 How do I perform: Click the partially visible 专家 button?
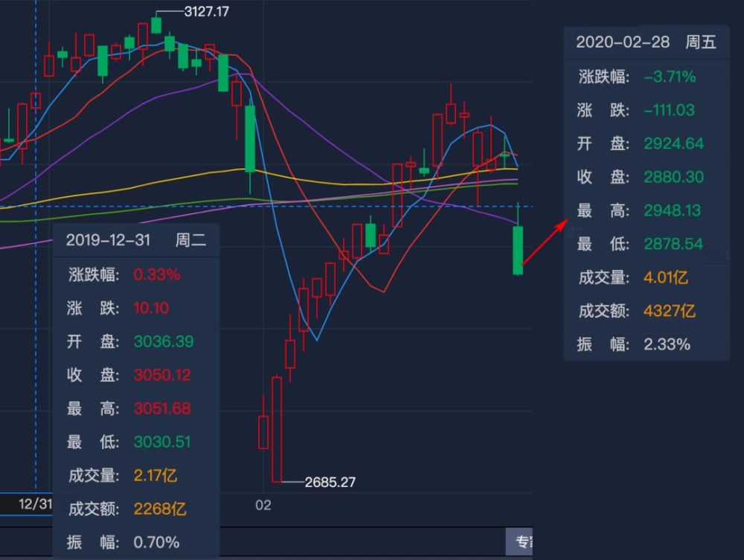tap(520, 541)
